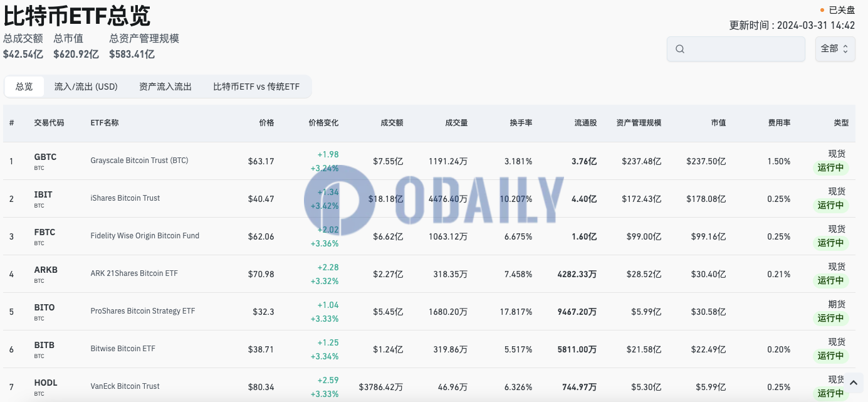868x402 pixels.
Task: Open the GBTC ticker link
Action: click(45, 157)
